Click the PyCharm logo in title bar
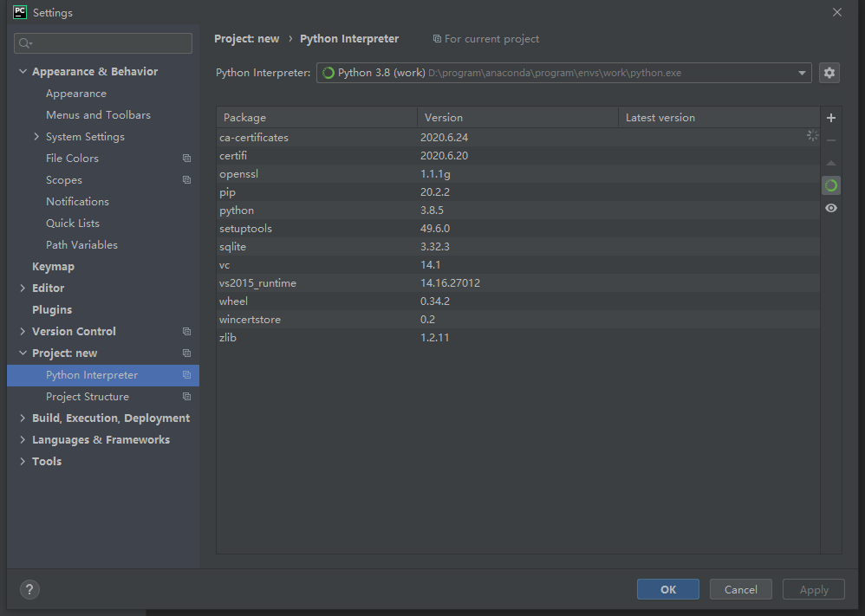 click(x=20, y=12)
